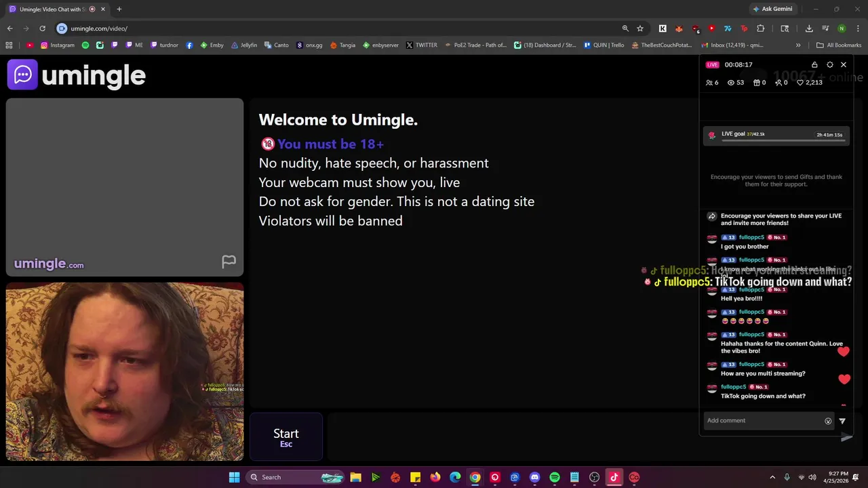Open the Emby bookmark
Image resolution: width=868 pixels, height=488 pixels.
pyautogui.click(x=212, y=45)
